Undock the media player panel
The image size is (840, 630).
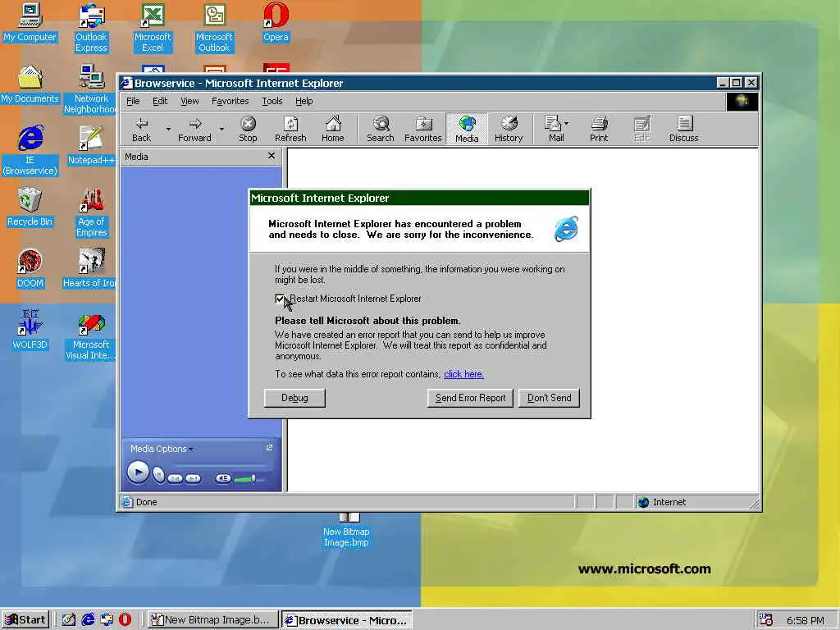click(x=269, y=448)
